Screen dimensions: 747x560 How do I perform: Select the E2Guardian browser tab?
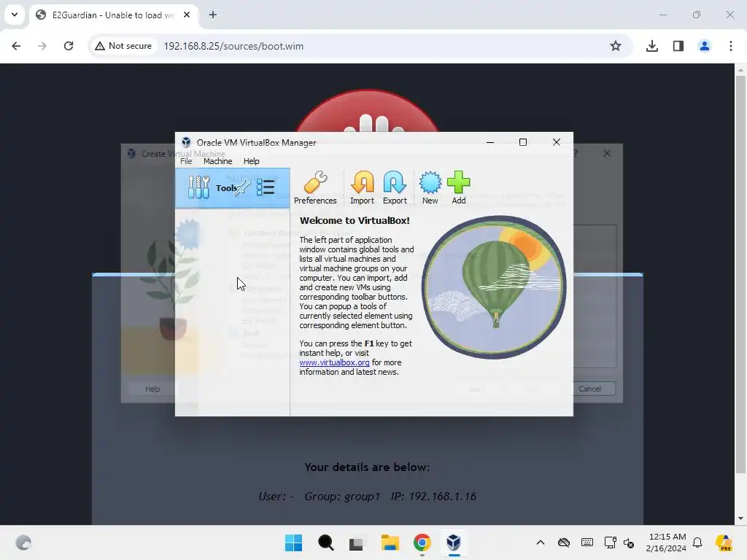click(113, 15)
